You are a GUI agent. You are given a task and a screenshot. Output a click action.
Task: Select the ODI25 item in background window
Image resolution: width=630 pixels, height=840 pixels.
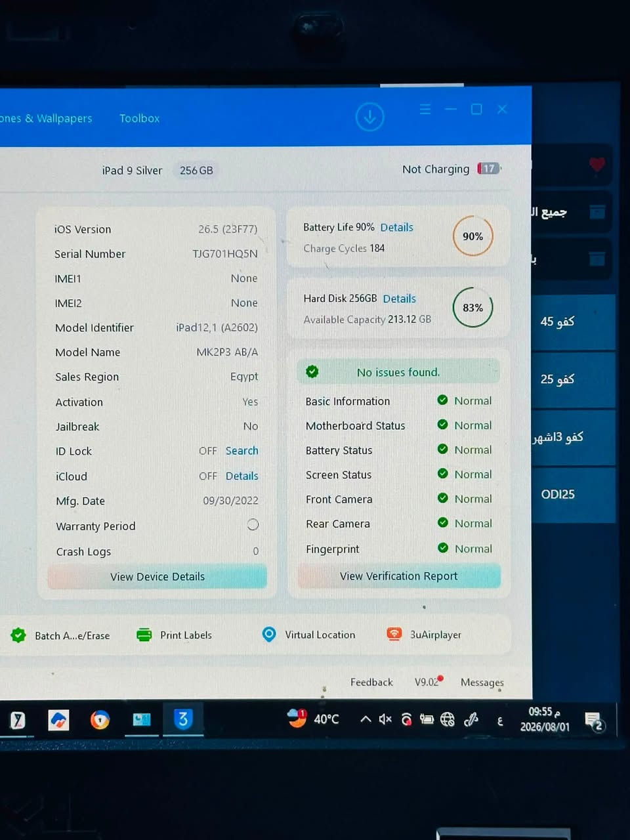coord(574,494)
